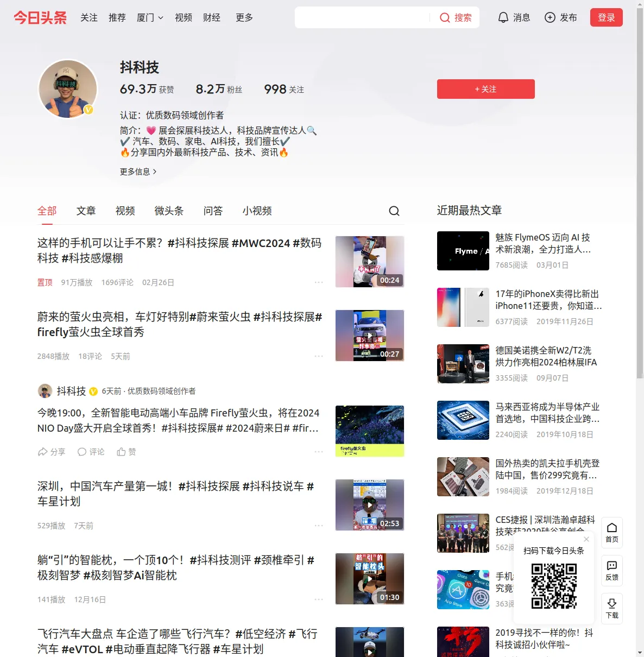Focus the top search input field
The height and width of the screenshot is (657, 644).
362,17
